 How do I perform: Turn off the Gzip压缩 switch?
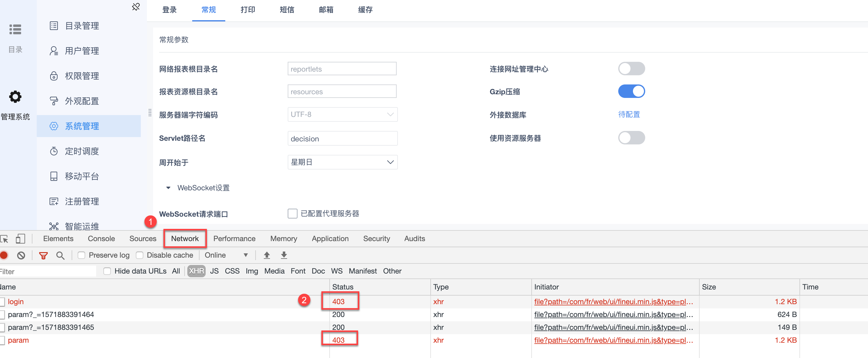(x=631, y=91)
